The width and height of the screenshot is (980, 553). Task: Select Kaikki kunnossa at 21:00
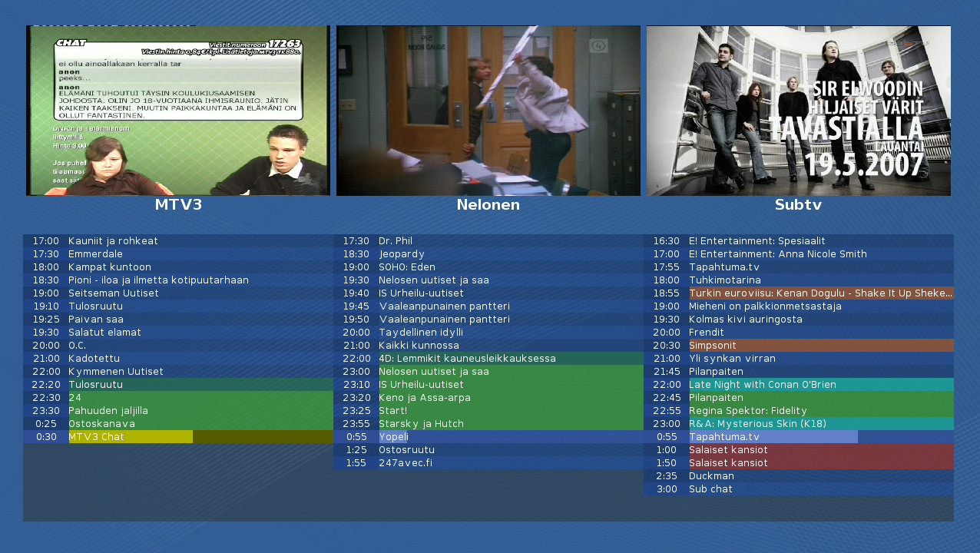tap(488, 346)
